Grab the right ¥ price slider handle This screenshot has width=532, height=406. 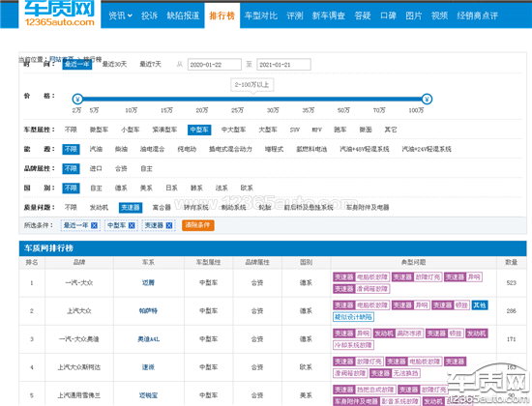427,99
